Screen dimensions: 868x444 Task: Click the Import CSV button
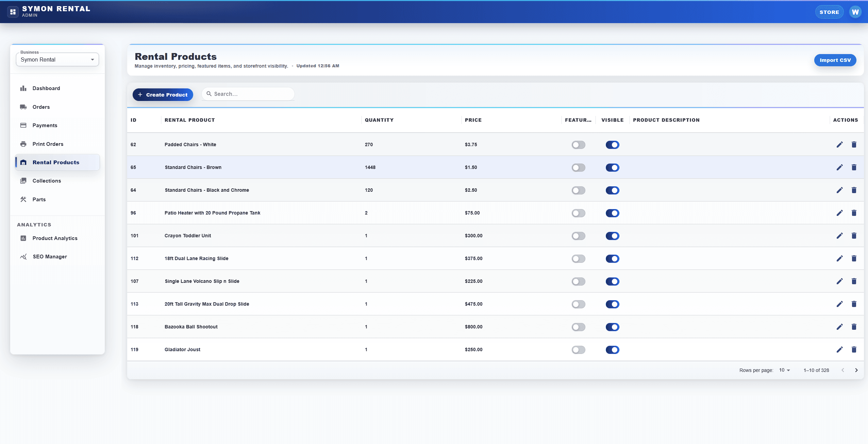(x=835, y=60)
